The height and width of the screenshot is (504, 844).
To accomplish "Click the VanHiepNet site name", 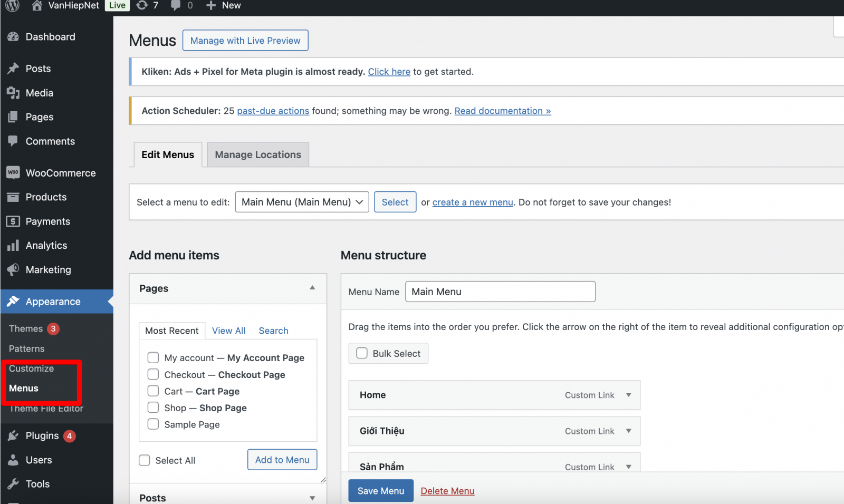I will point(74,5).
